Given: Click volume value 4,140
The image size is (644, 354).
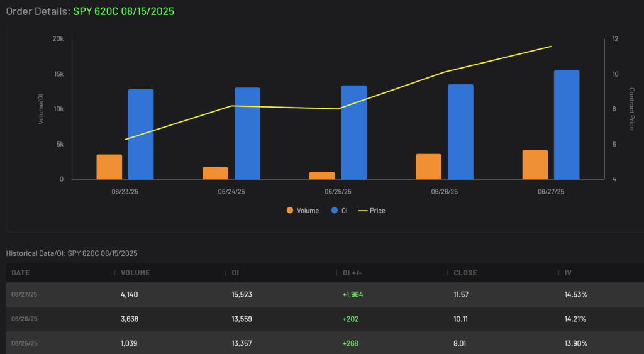Looking at the screenshot, I should pyautogui.click(x=130, y=294).
